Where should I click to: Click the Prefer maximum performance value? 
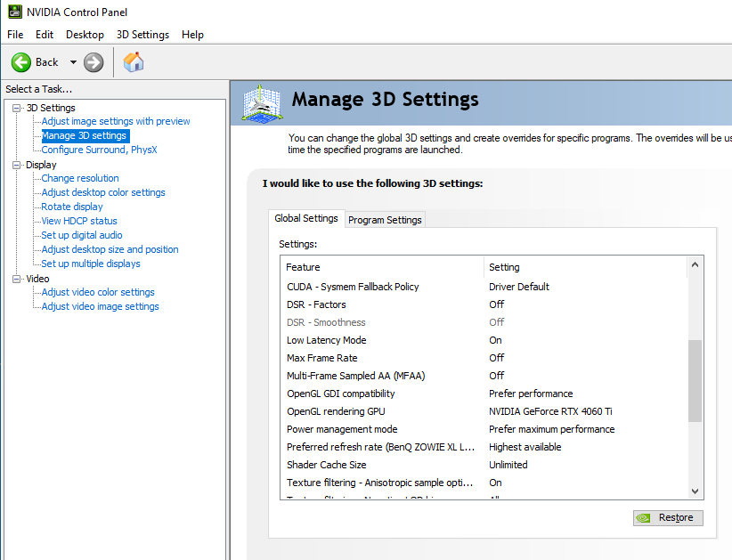coord(551,429)
